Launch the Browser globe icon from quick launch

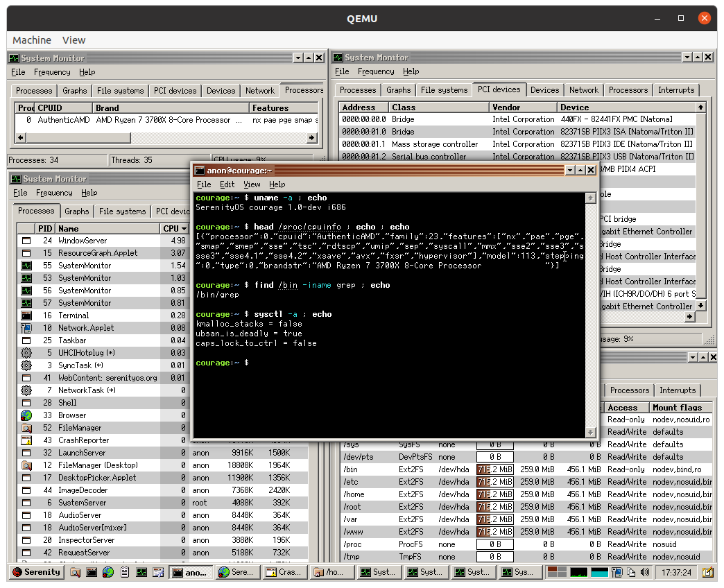pos(108,572)
